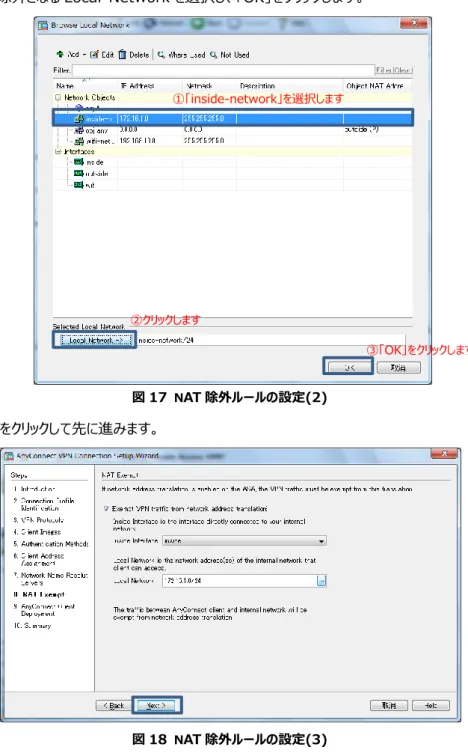
Task: Select step 5 Authentication Methods
Action: point(51,544)
